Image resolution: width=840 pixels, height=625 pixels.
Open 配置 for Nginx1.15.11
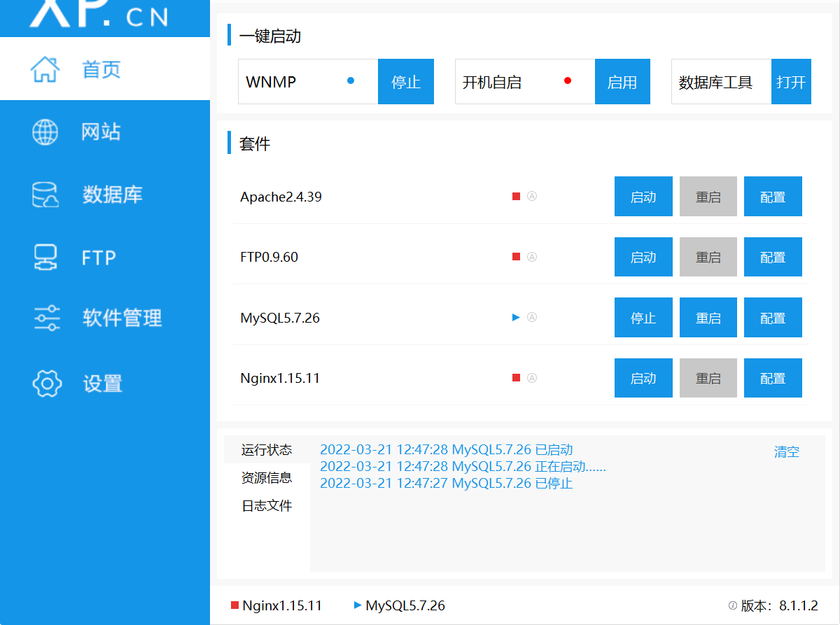tap(773, 378)
